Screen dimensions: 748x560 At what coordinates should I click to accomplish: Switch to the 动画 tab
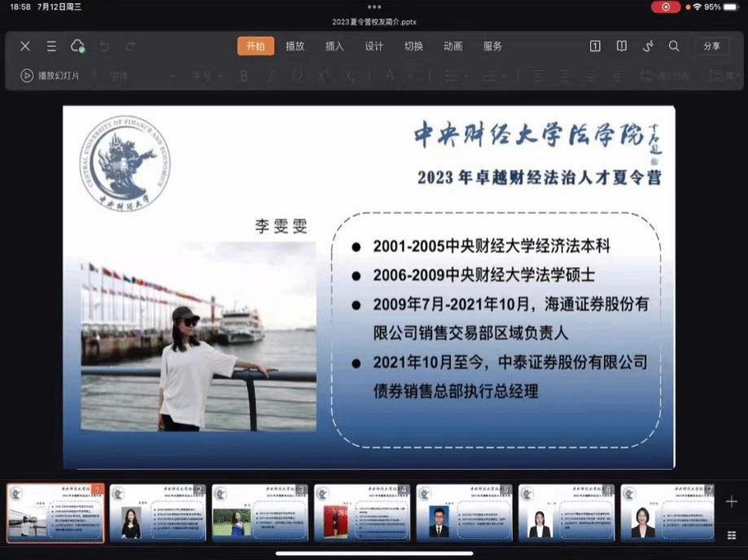pos(453,46)
